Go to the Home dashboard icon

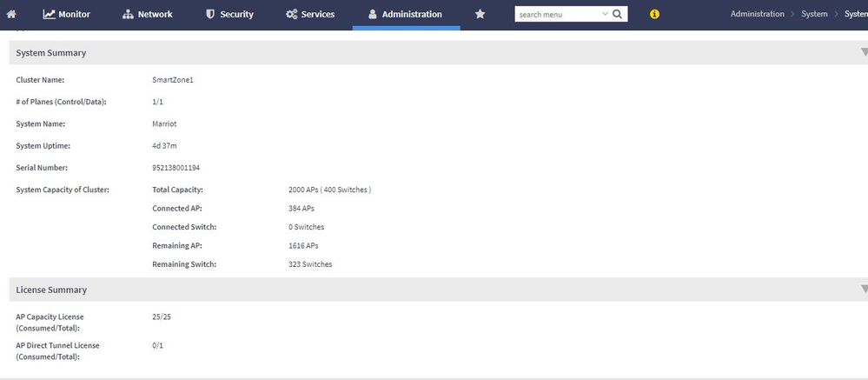point(11,14)
